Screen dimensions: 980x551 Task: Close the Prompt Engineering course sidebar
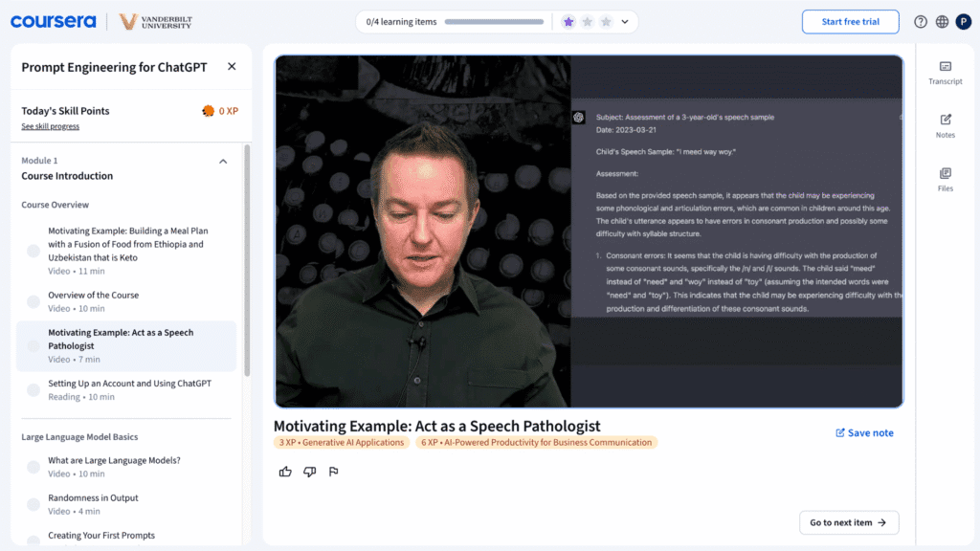(232, 66)
